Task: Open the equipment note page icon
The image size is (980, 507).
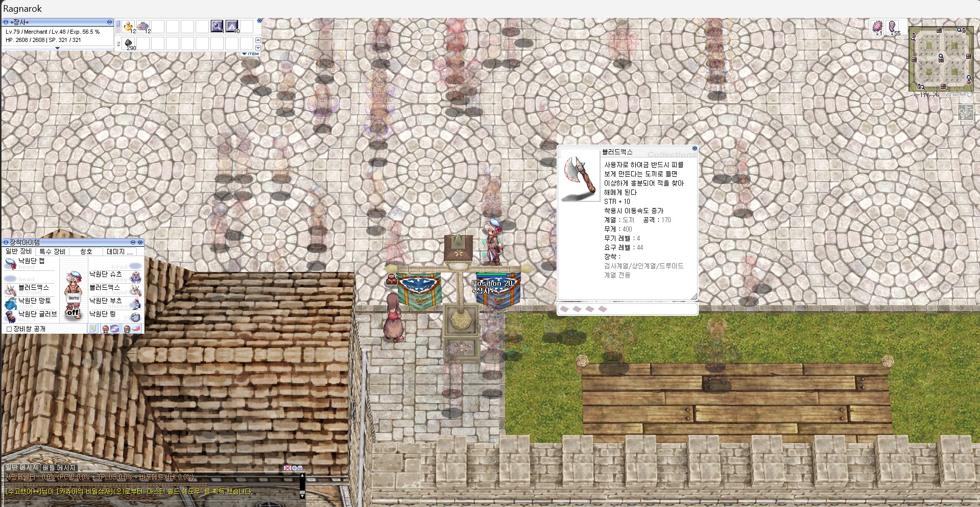Action: click(92, 329)
